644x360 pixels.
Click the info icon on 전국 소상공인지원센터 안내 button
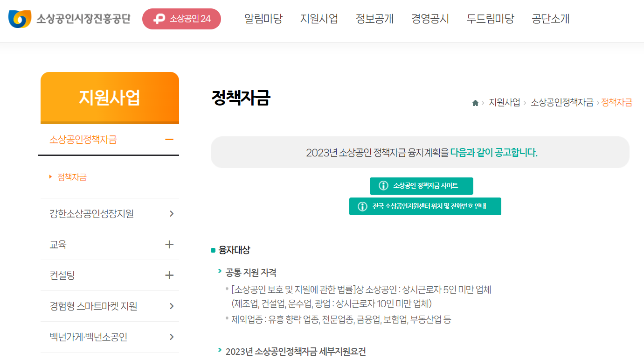coord(362,206)
